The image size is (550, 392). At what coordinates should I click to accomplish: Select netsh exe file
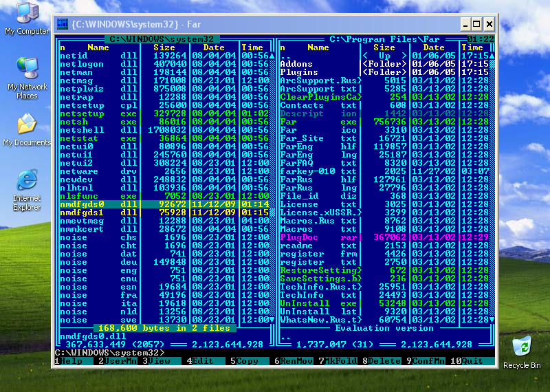click(x=164, y=122)
